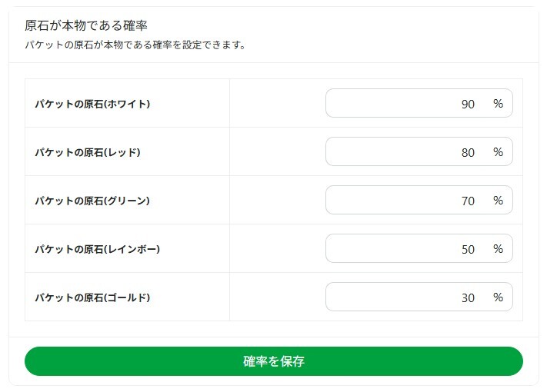Click the 確率を保存 green button
The height and width of the screenshot is (392, 547).
[273, 361]
